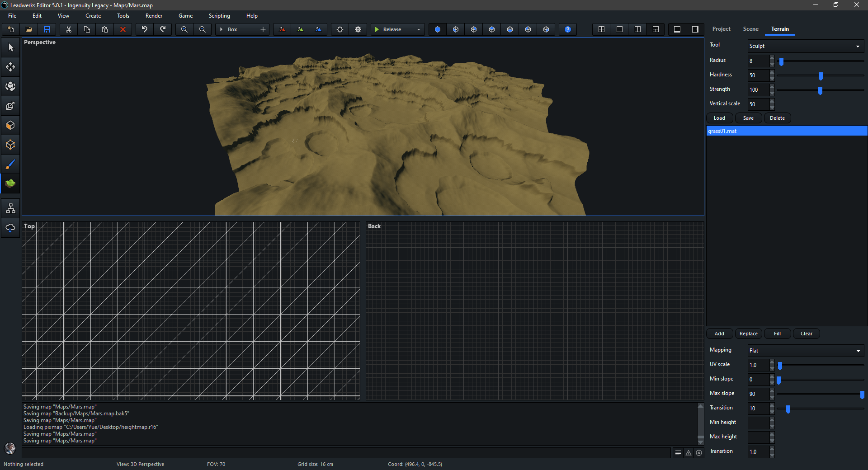Toggle the bottom console panel visibility
Viewport: 868px width, 470px height.
(677, 29)
